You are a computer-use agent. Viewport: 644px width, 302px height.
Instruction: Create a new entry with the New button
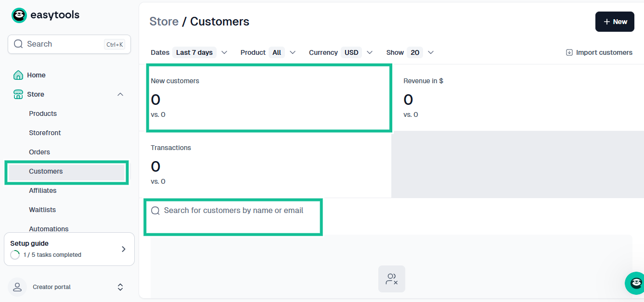point(615,22)
